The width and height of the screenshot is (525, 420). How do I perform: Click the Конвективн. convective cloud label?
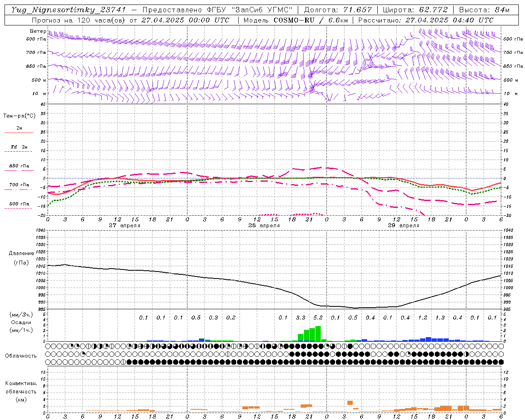pos(21,383)
